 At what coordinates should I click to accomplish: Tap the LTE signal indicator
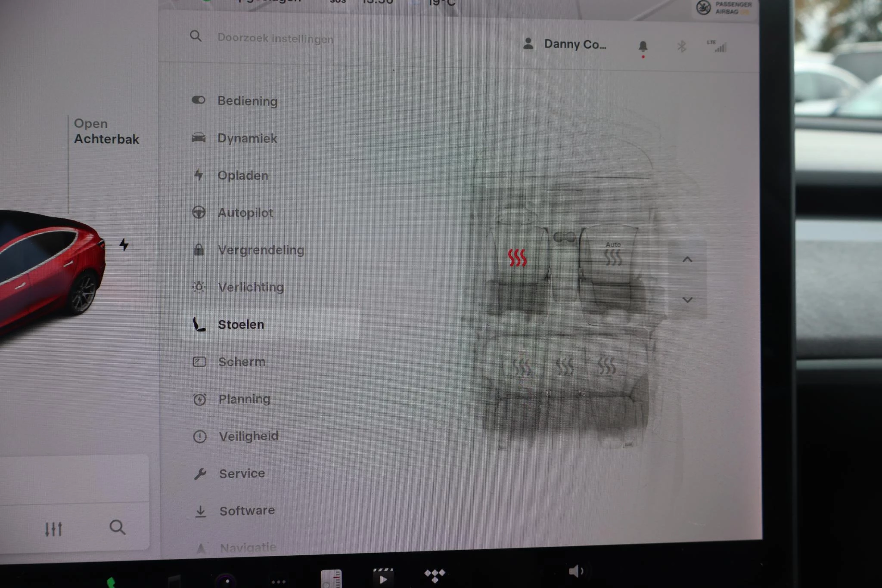coord(717,46)
